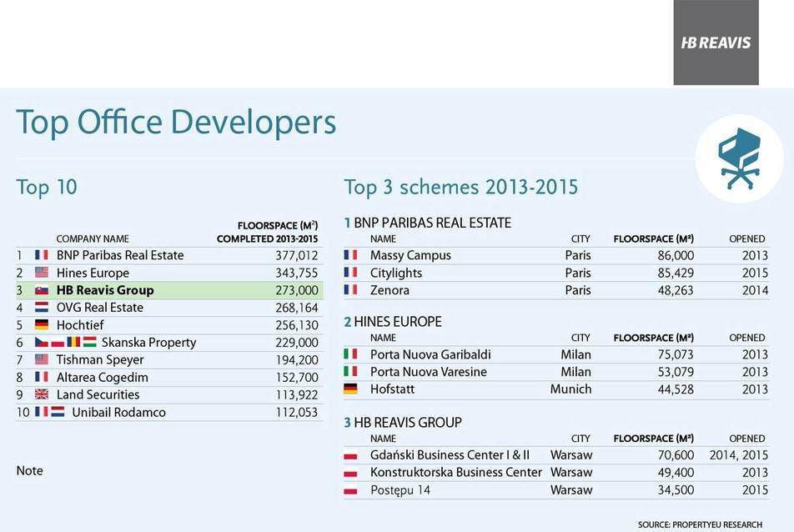Screen dimensions: 794x532
Task: Select the Italian flag beside Porta Nuova Varesine
Action: click(x=350, y=371)
